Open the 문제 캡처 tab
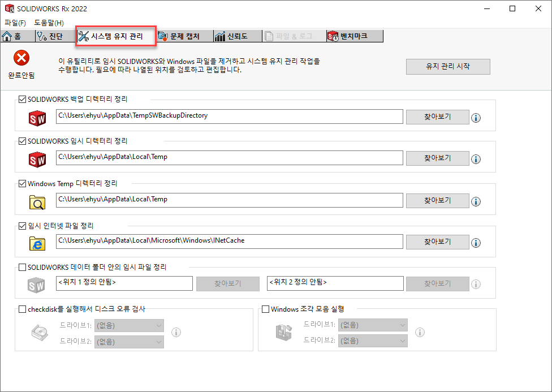Image resolution: width=552 pixels, height=392 pixels. pos(185,36)
